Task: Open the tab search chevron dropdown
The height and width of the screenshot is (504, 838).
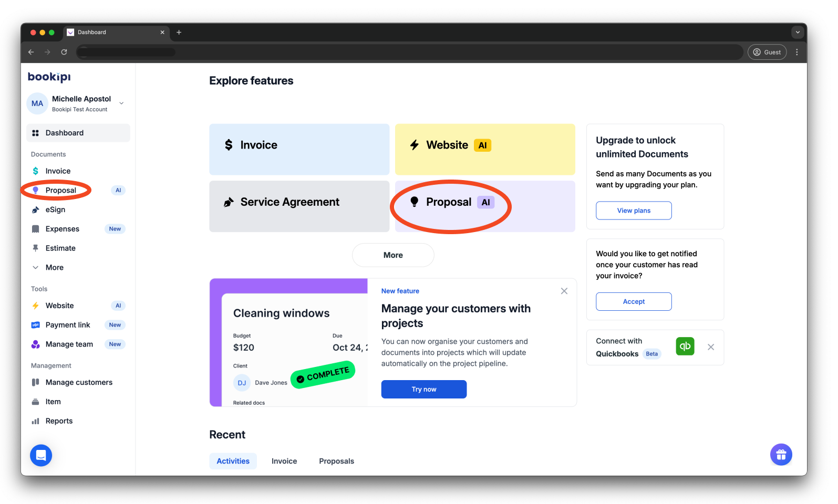Action: tap(798, 32)
